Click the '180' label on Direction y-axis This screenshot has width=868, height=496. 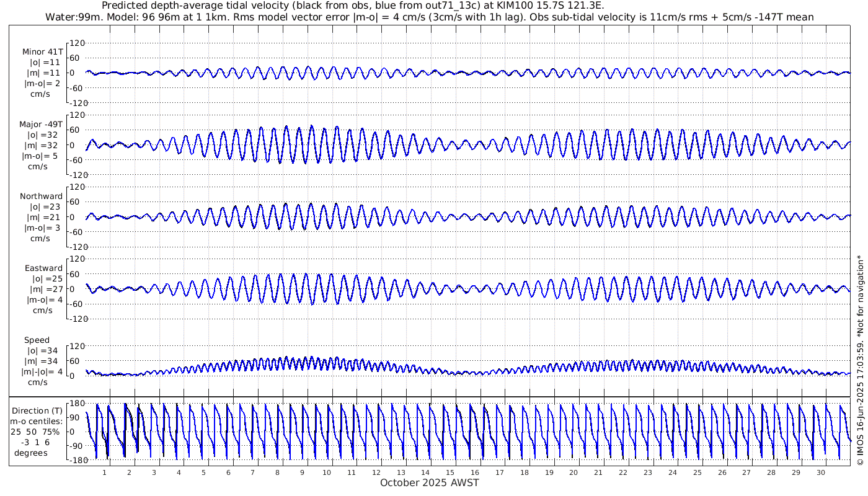click(76, 405)
